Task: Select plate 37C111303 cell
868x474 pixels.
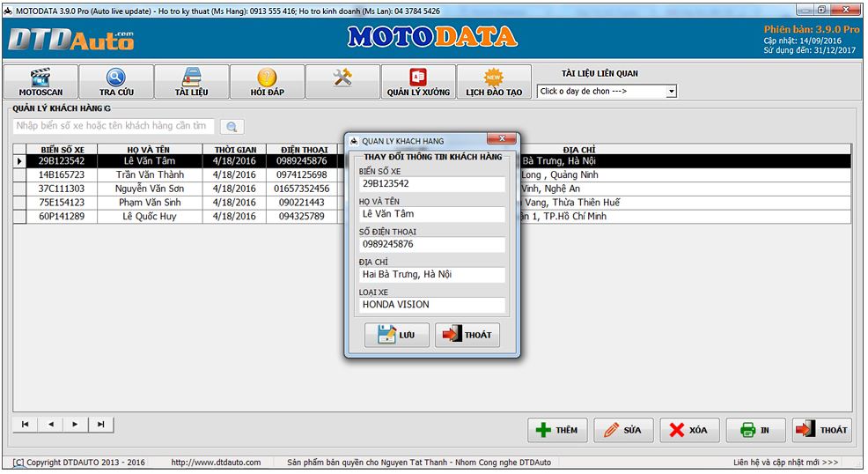Action: point(62,189)
